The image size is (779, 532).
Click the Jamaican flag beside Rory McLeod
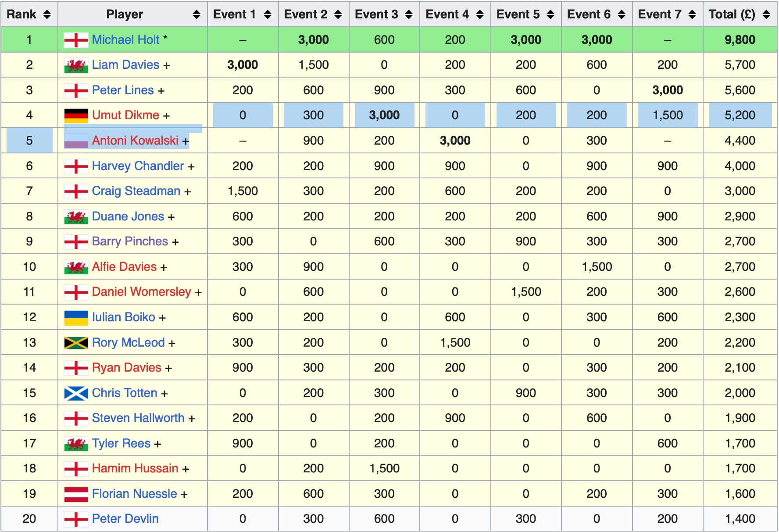point(76,343)
